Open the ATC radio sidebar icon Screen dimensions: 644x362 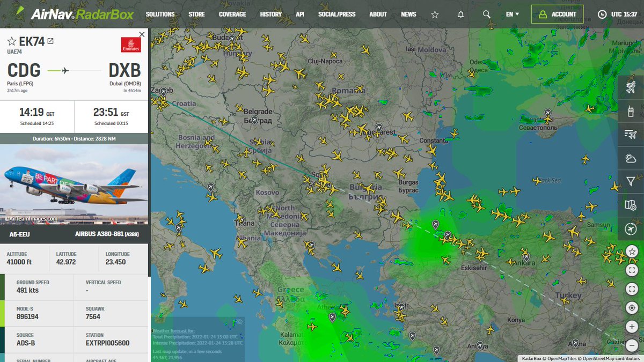631,112
